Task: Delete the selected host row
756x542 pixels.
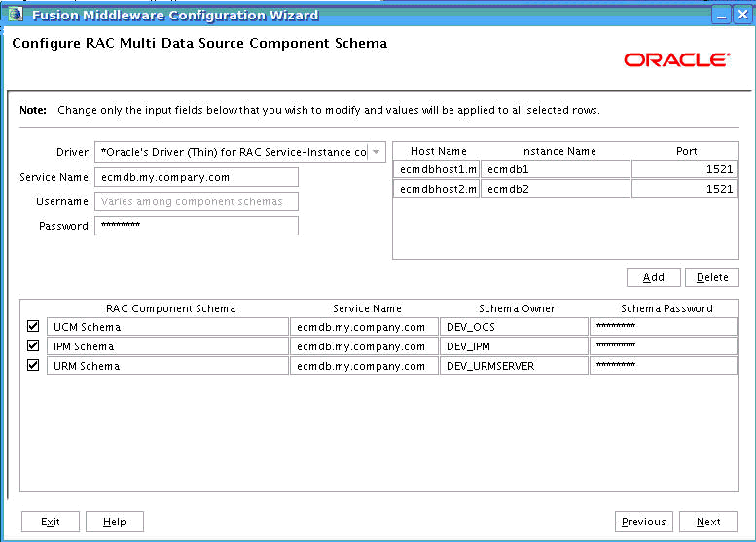Action: (x=712, y=277)
